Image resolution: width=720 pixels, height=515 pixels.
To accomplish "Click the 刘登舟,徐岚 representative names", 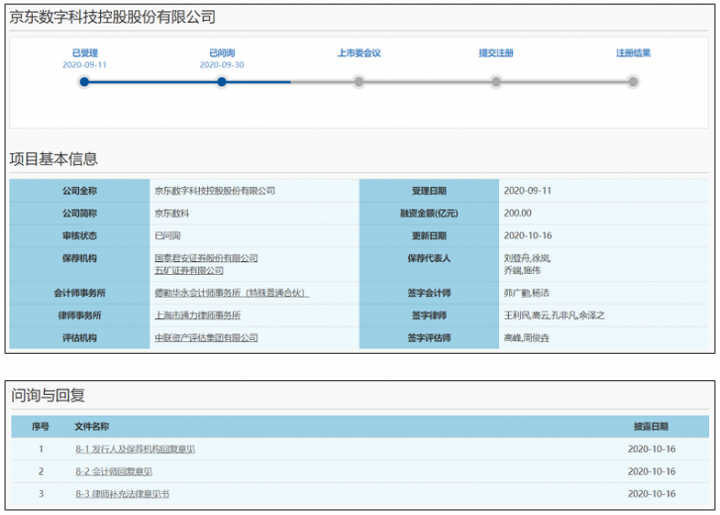I will click(x=527, y=258).
